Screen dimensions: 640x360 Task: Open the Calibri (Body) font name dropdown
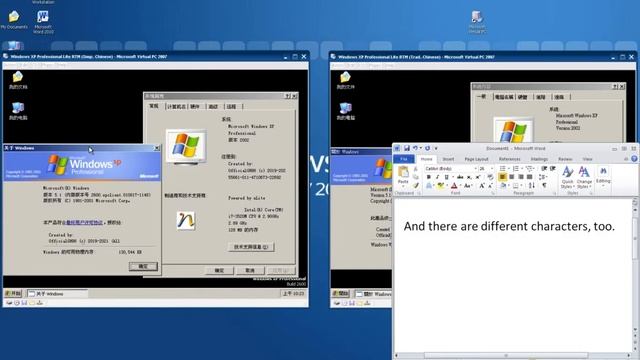(x=476, y=169)
